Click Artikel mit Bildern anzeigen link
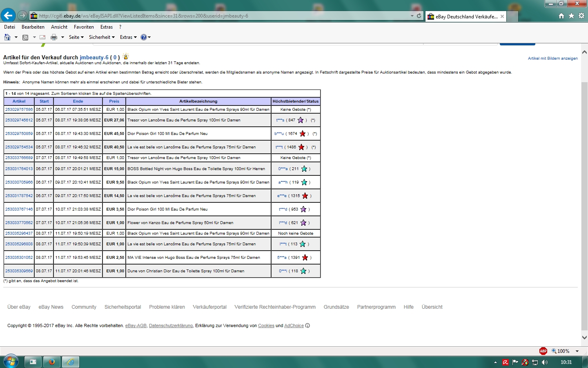Screen dimensions: 588x368 pos(552,58)
